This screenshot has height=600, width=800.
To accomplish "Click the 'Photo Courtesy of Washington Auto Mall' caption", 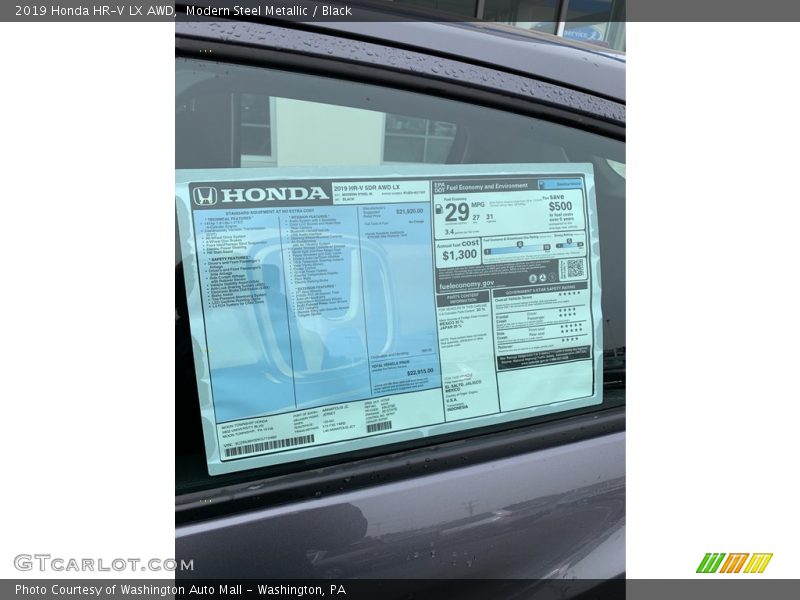I will [180, 590].
